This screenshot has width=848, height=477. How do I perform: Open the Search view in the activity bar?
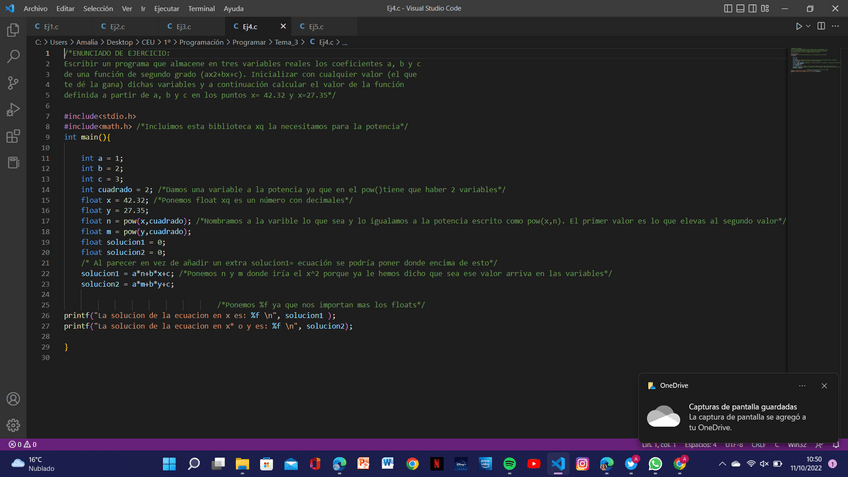point(13,57)
